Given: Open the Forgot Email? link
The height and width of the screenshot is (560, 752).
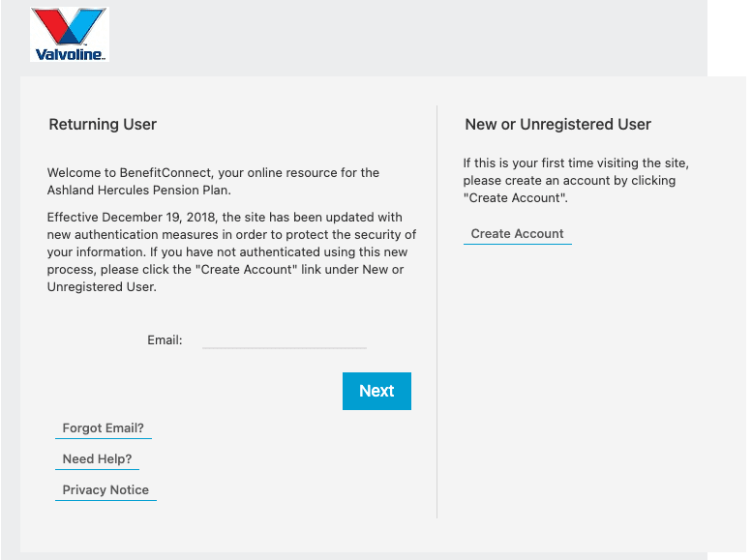Looking at the screenshot, I should tap(103, 428).
